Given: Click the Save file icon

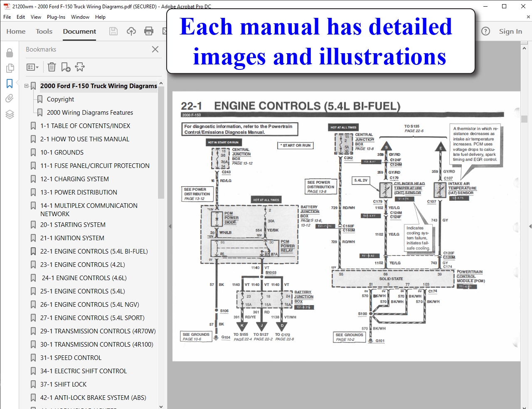Looking at the screenshot, I should [x=113, y=31].
